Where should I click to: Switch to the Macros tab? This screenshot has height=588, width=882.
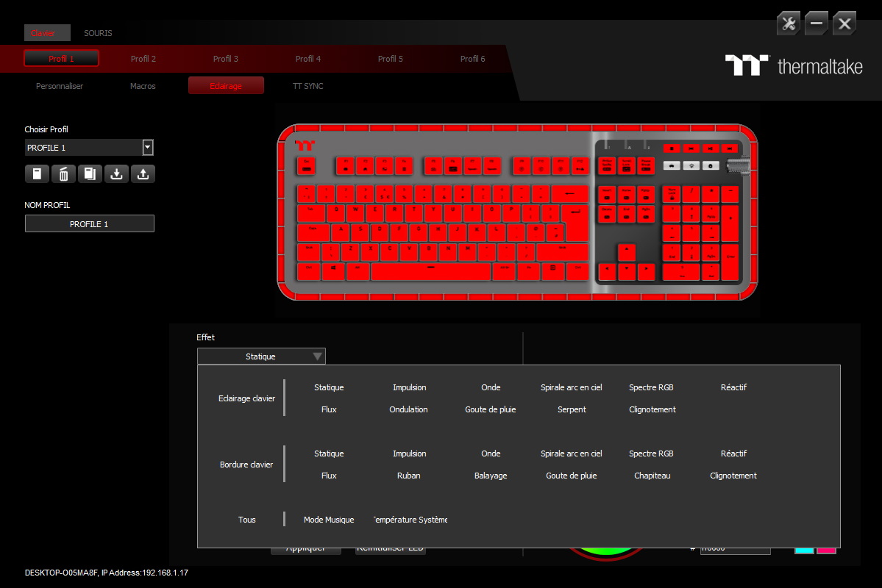coord(142,85)
